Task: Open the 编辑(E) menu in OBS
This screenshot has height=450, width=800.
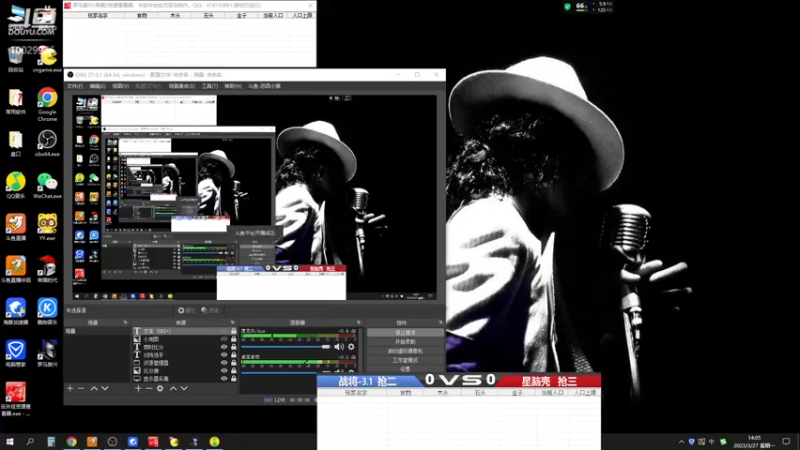Action: [97, 86]
